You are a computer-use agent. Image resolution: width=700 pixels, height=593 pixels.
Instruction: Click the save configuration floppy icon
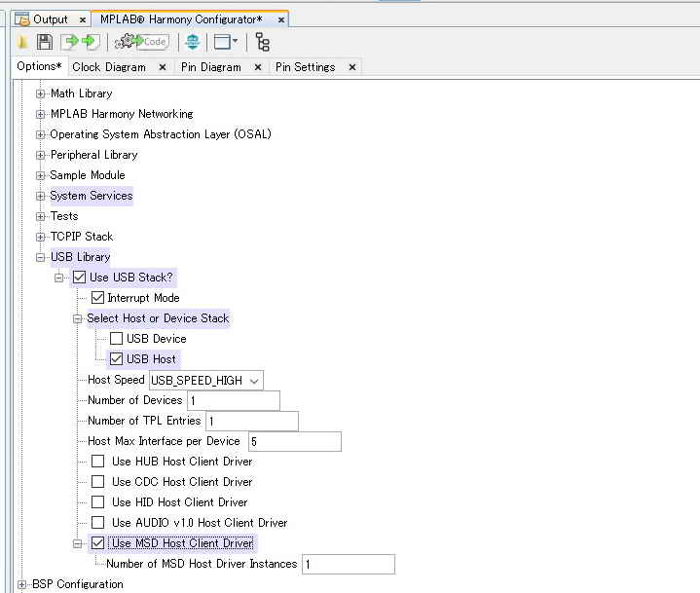coord(44,42)
